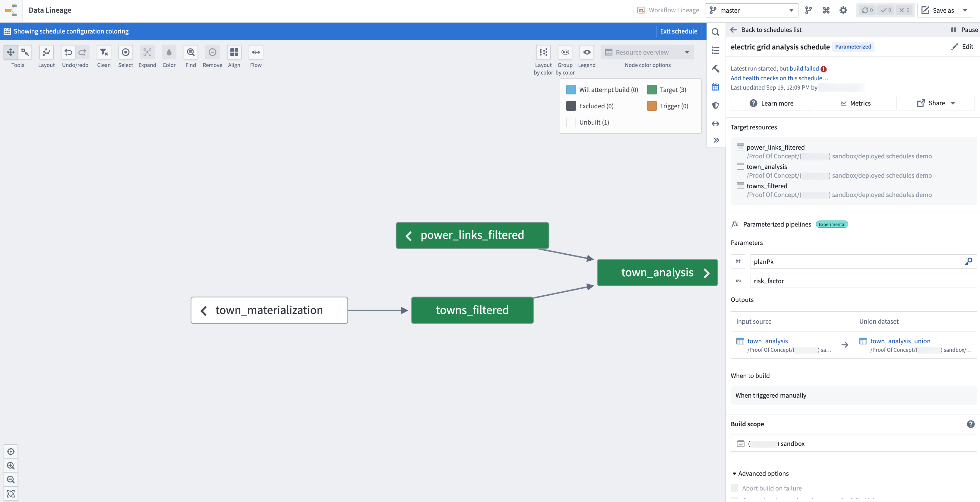Open the build hammer panel in the sidebar
The image size is (980, 502).
click(x=715, y=69)
